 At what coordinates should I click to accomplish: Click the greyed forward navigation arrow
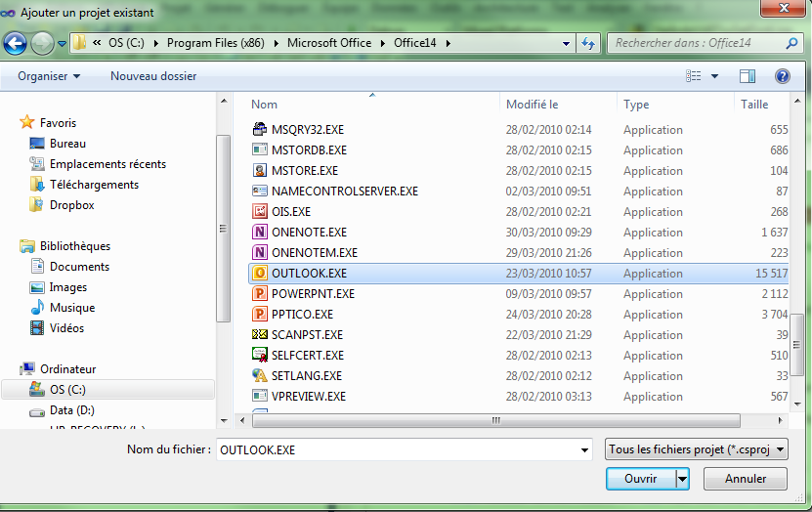[42, 43]
